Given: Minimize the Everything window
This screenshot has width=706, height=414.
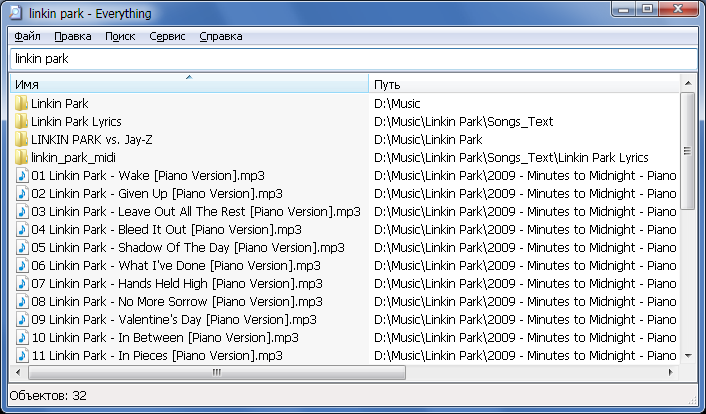Looking at the screenshot, I should 624,9.
